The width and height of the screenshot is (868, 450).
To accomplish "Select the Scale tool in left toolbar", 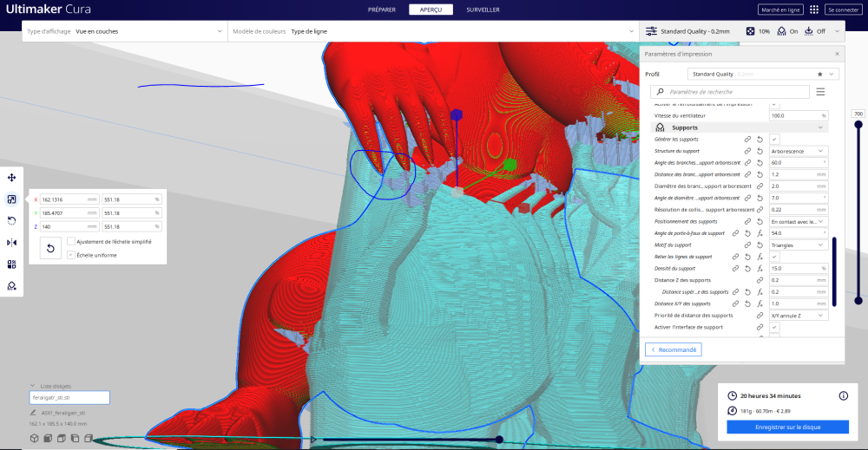I will click(11, 199).
